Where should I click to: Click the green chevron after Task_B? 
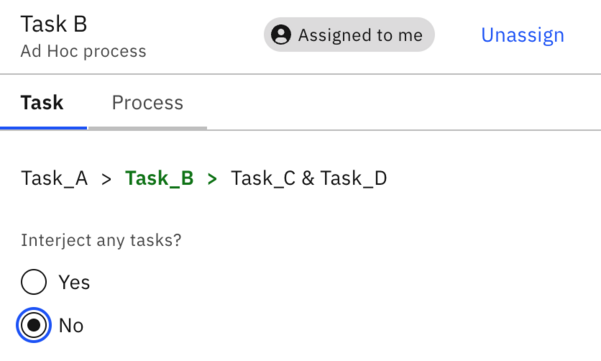[x=212, y=179]
